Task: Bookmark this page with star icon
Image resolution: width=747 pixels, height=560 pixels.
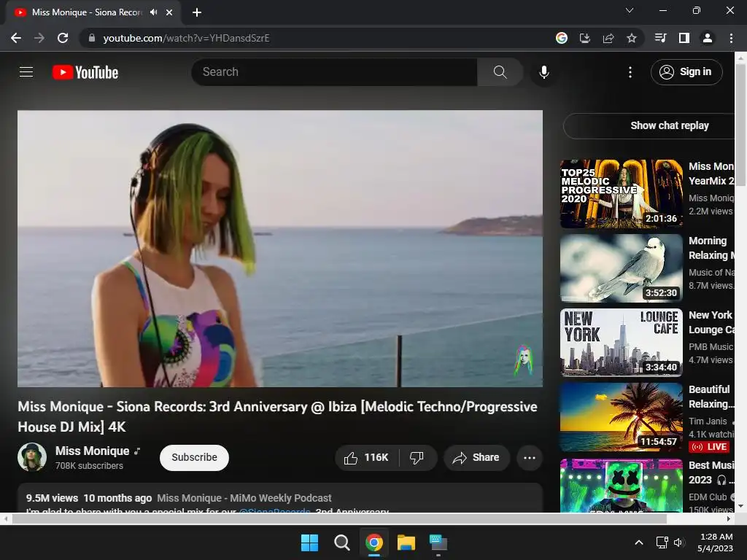Action: tap(632, 38)
